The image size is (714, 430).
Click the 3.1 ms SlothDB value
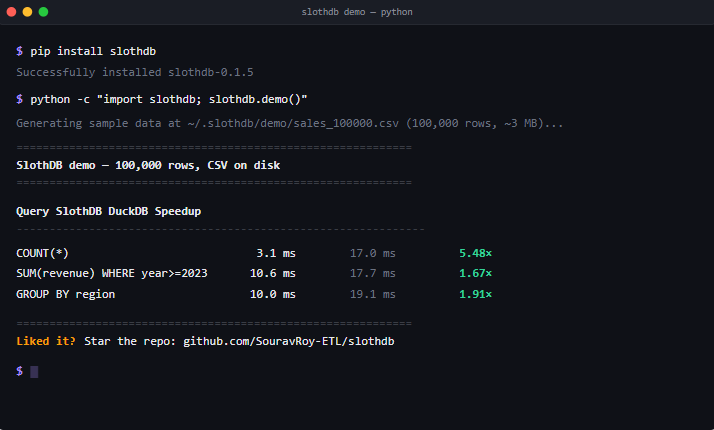coord(276,253)
